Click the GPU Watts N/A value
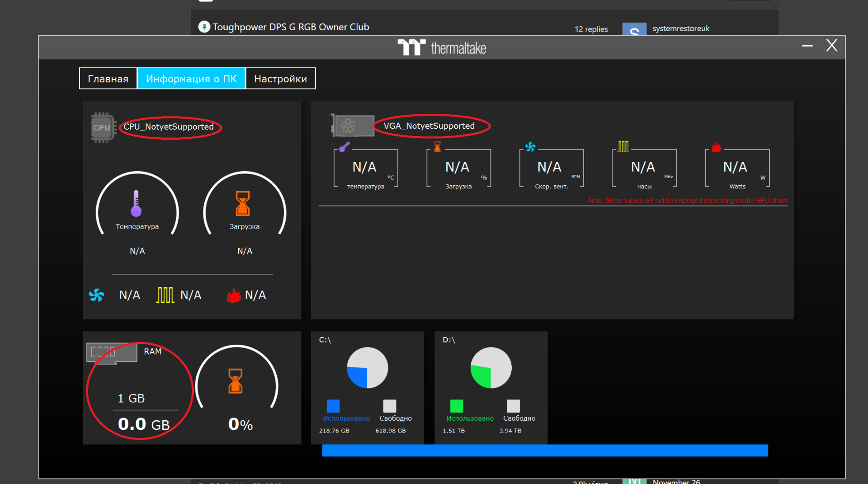Viewport: 868px width, 484px height. point(735,167)
